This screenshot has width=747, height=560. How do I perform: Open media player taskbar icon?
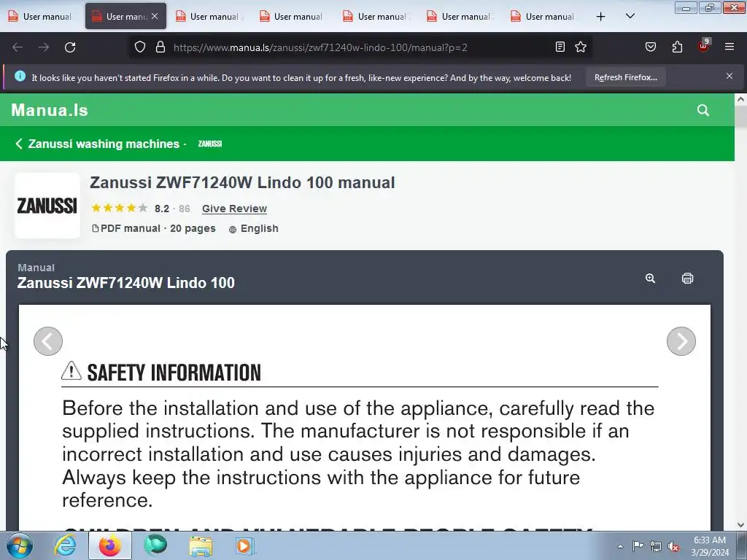pyautogui.click(x=245, y=545)
